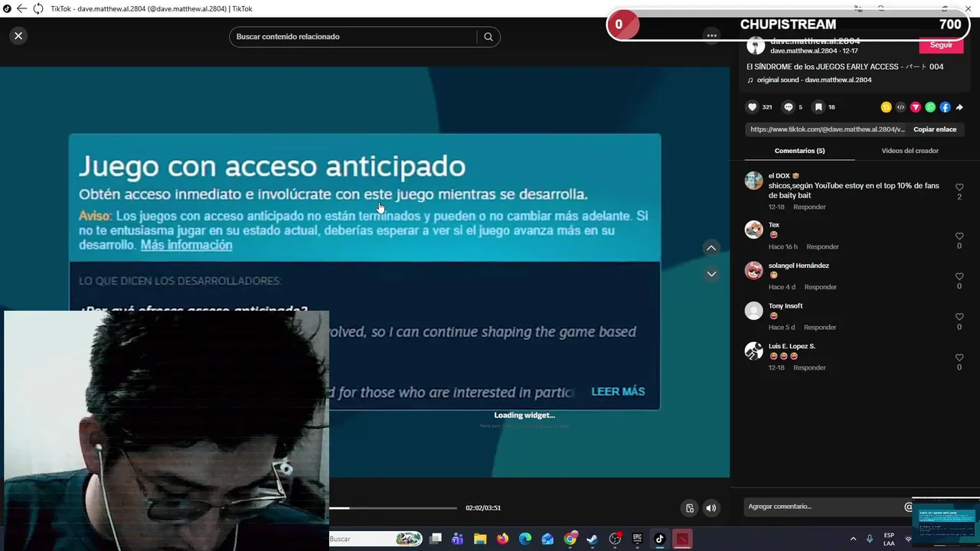Viewport: 980px width, 551px height.
Task: Reply to el DOX's comment
Action: click(809, 207)
